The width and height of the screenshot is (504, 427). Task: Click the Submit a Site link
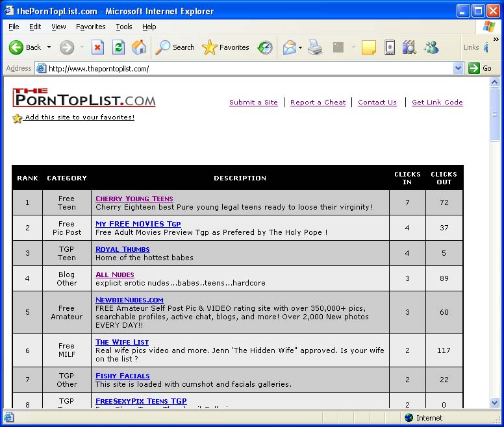253,103
